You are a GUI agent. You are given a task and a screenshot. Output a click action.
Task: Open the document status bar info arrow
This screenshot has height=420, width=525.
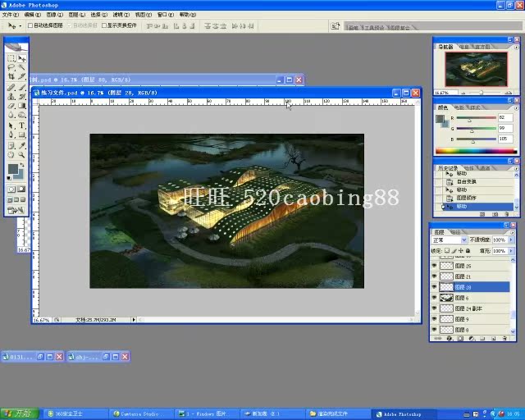click(x=134, y=320)
